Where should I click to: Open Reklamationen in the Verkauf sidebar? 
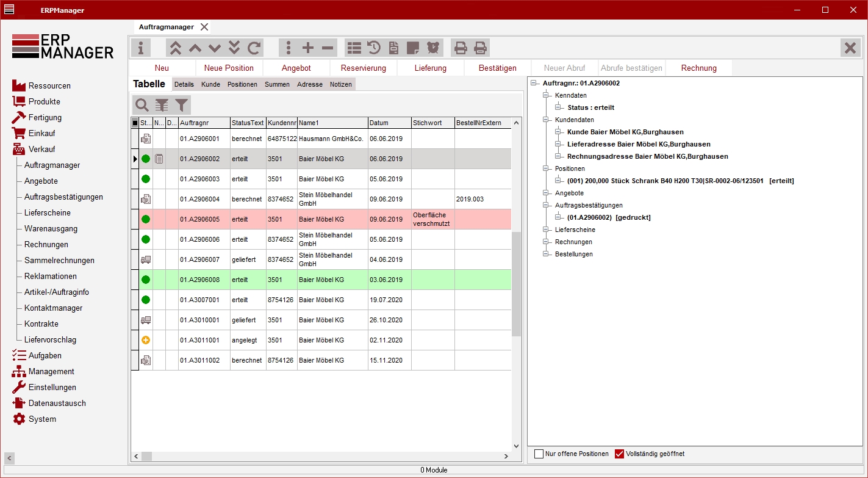pyautogui.click(x=51, y=276)
